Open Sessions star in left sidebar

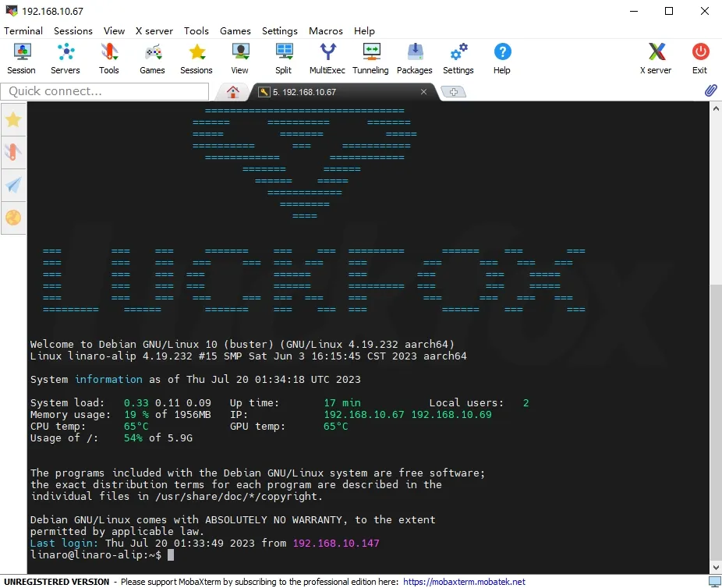click(x=13, y=120)
